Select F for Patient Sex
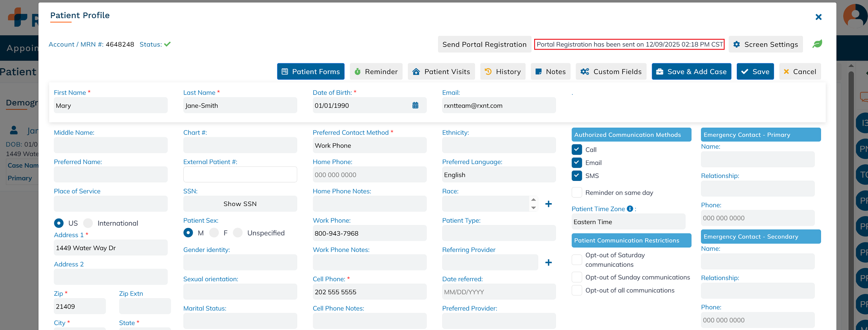The width and height of the screenshot is (868, 330). point(214,233)
